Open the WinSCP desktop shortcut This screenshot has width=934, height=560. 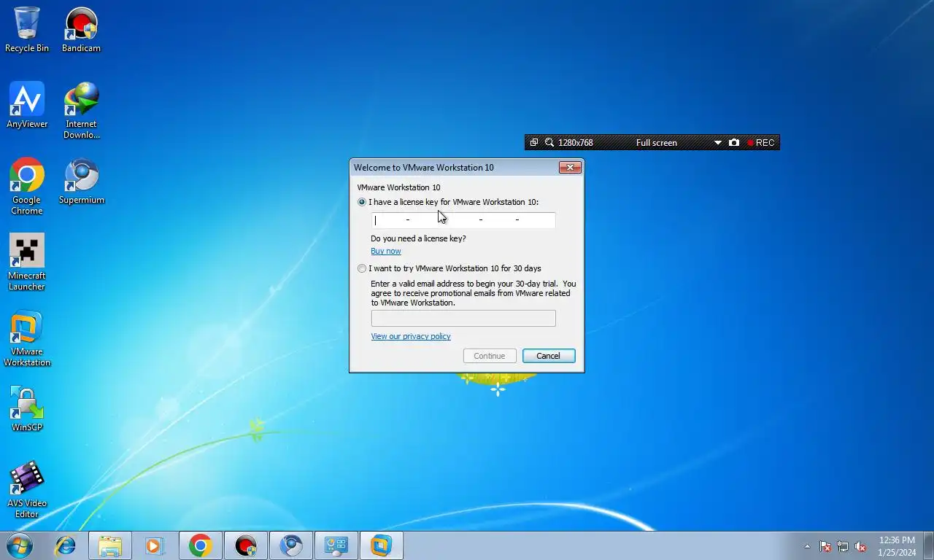click(27, 409)
